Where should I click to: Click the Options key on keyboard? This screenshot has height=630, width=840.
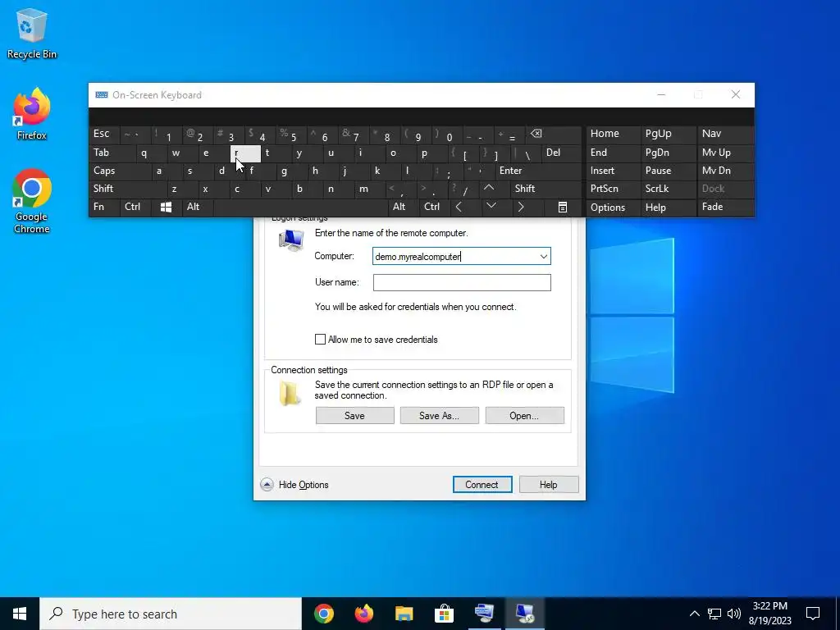pyautogui.click(x=612, y=208)
